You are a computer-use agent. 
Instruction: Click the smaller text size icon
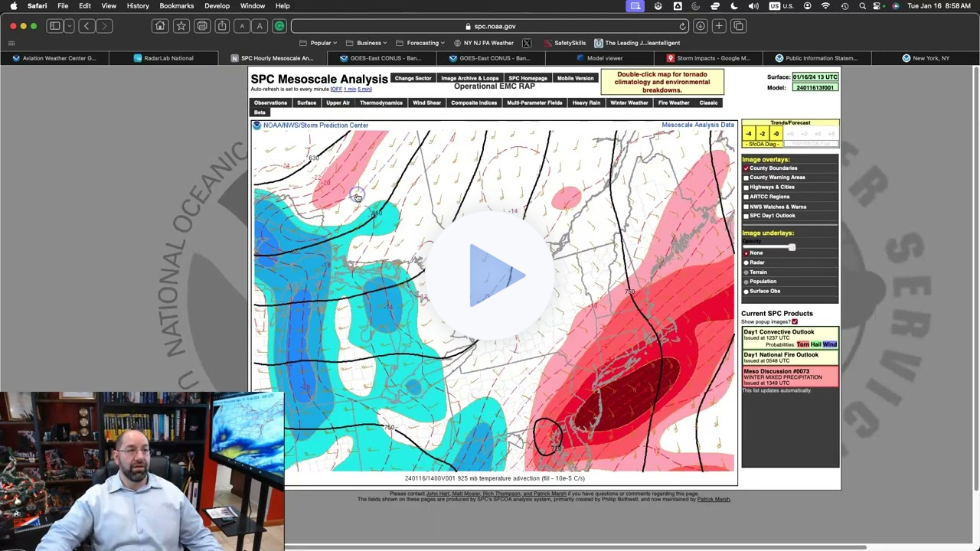[x=241, y=26]
